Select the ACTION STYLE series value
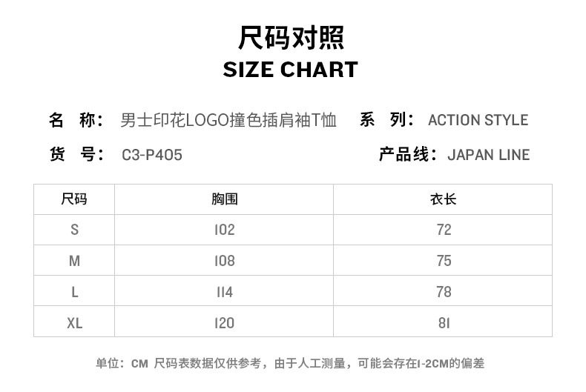This screenshot has width=586, height=392. point(478,120)
